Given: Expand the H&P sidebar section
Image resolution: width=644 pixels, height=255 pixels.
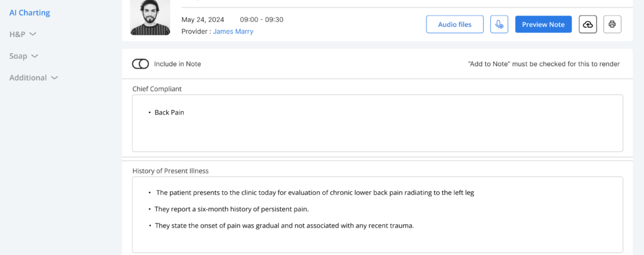Looking at the screenshot, I should coord(23,34).
